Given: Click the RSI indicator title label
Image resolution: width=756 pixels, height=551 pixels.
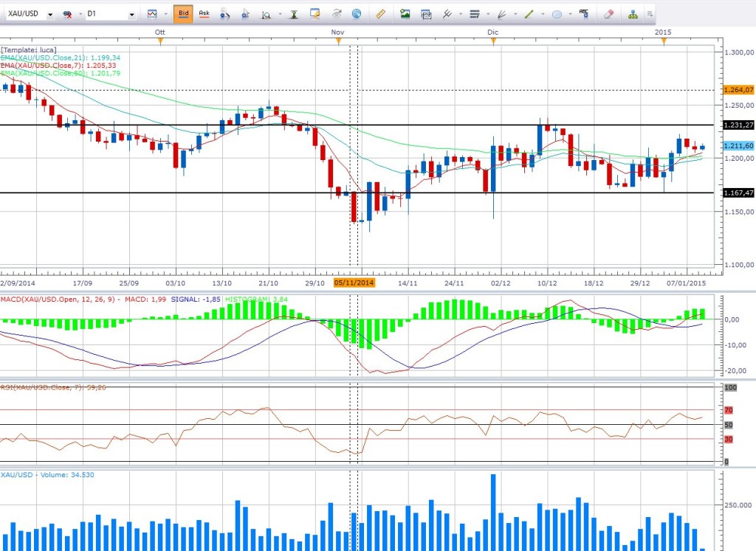Looking at the screenshot, I should coord(44,386).
